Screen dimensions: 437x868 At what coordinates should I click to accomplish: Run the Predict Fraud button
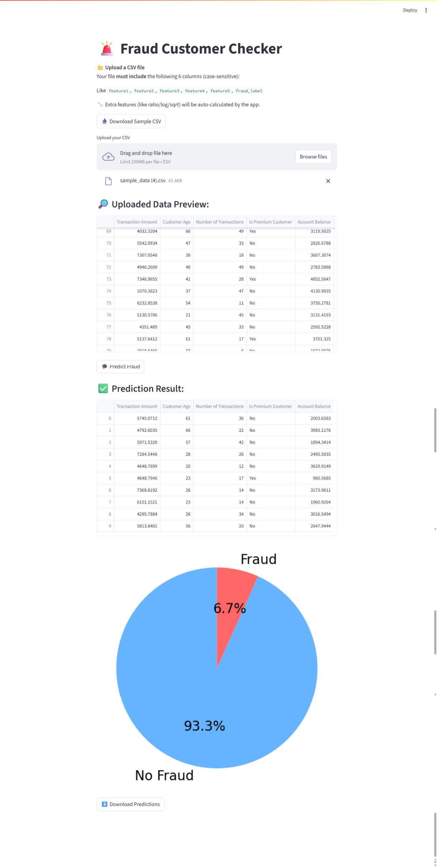(x=121, y=367)
